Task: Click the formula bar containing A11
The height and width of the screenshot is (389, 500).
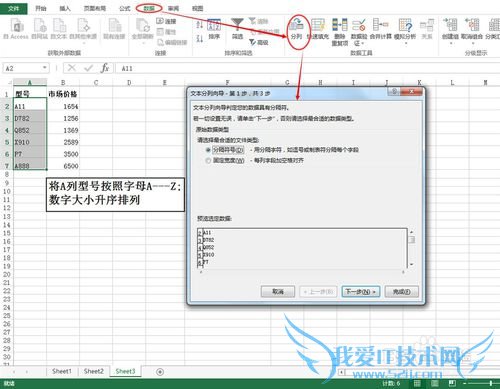Action: tap(307, 68)
